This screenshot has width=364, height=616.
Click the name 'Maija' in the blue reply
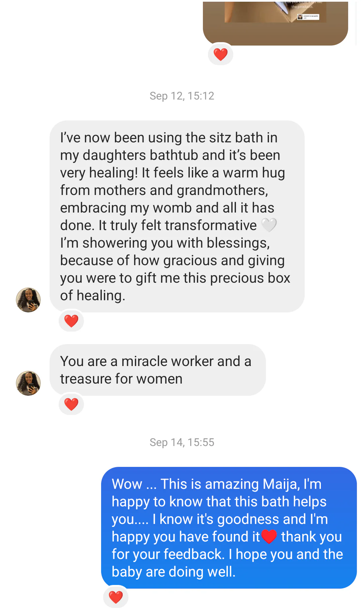point(281,484)
